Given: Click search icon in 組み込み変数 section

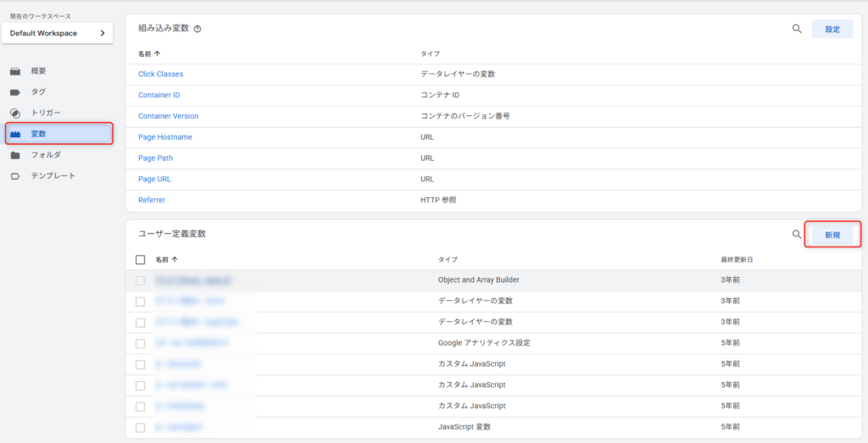Looking at the screenshot, I should click(x=797, y=29).
